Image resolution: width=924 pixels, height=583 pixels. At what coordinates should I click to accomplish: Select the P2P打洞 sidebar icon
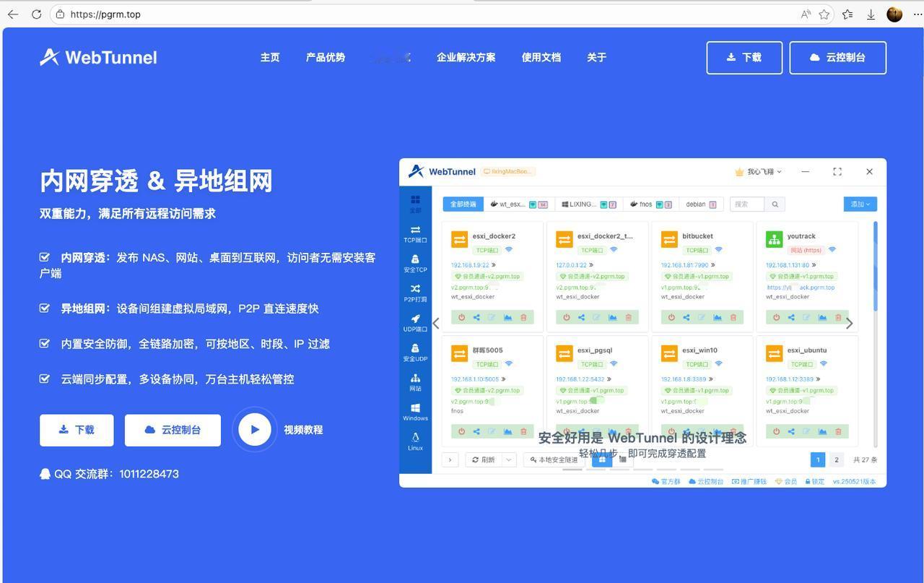click(415, 293)
